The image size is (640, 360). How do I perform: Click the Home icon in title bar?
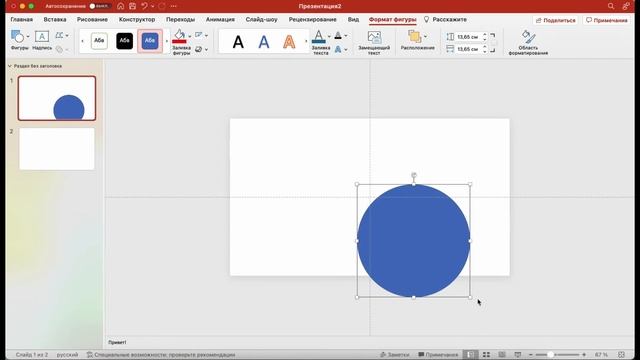[120, 6]
